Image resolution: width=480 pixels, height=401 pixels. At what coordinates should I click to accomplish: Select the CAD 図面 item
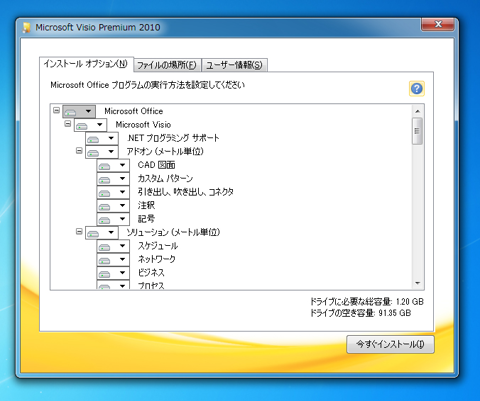pyautogui.click(x=156, y=165)
